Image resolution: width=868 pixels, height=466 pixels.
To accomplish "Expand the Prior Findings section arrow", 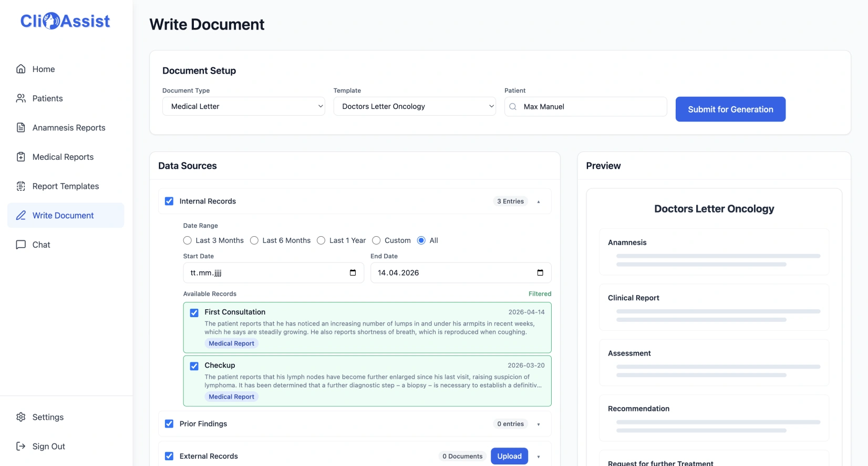I will pyautogui.click(x=539, y=424).
